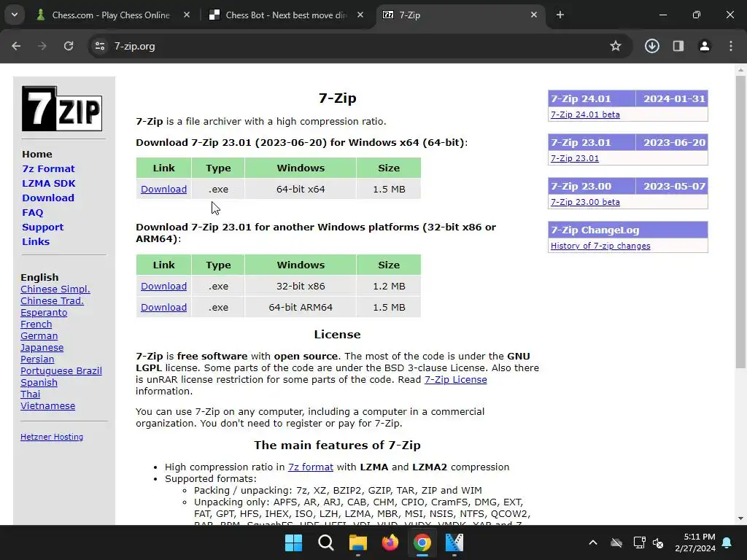This screenshot has height=560, width=747.
Task: Select the 7-Zip browser tab
Action: [461, 15]
